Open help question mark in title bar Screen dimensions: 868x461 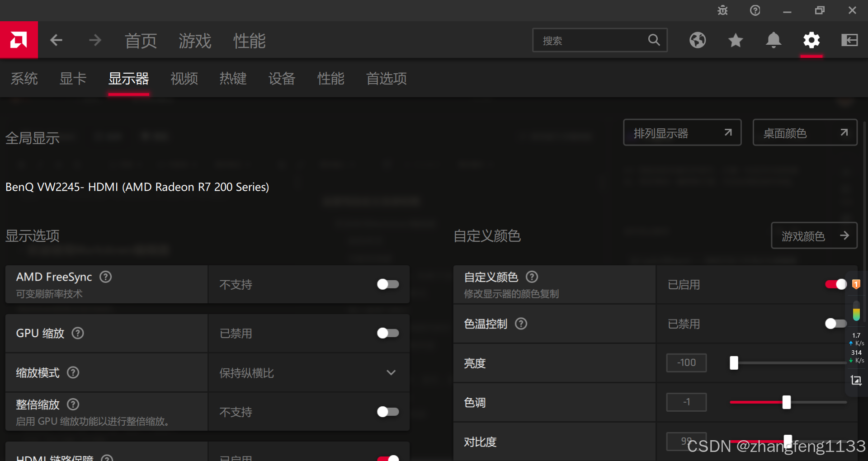tap(755, 10)
